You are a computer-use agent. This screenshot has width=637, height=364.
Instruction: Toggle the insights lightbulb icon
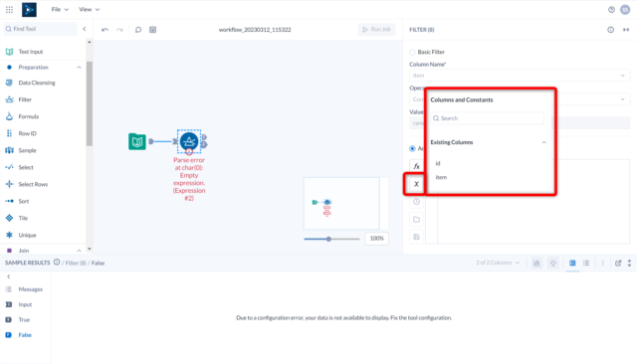[553, 263]
